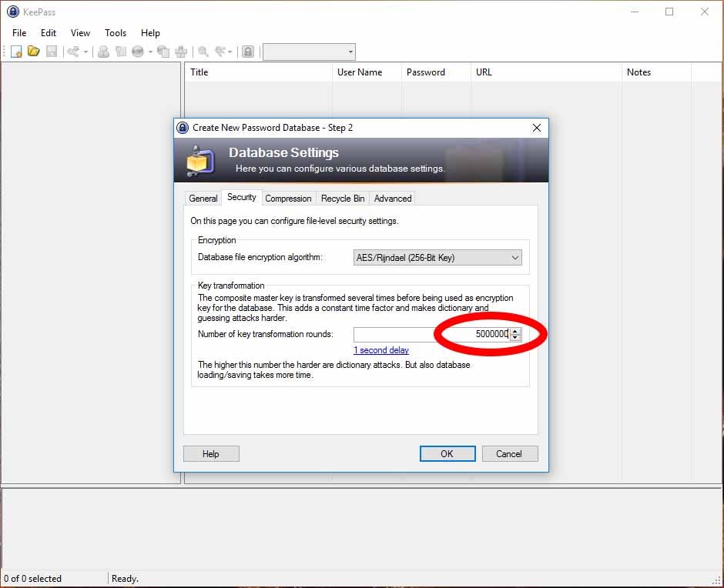Go to the Recycle Bin tab
This screenshot has width=724, height=588.
coord(343,199)
